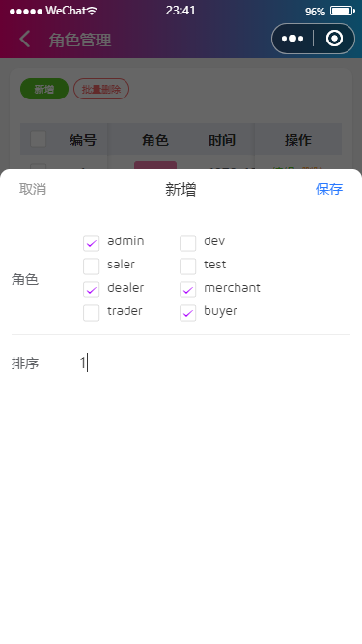This screenshot has width=362, height=644.
Task: Uncheck the dealer role checkbox
Action: tap(91, 290)
